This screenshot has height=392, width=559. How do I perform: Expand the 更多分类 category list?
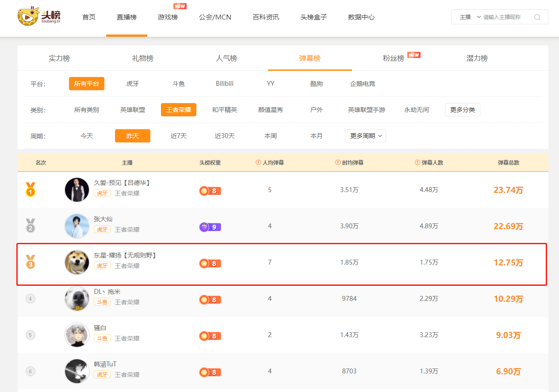click(462, 110)
